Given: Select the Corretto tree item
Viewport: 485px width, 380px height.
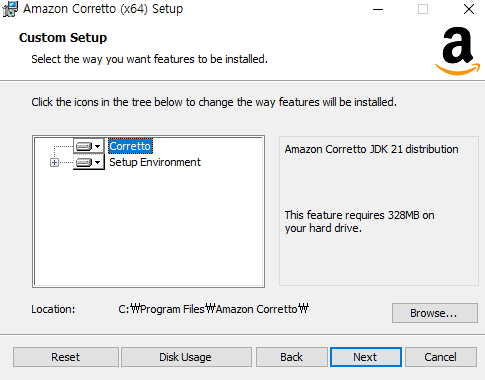Looking at the screenshot, I should (x=130, y=146).
